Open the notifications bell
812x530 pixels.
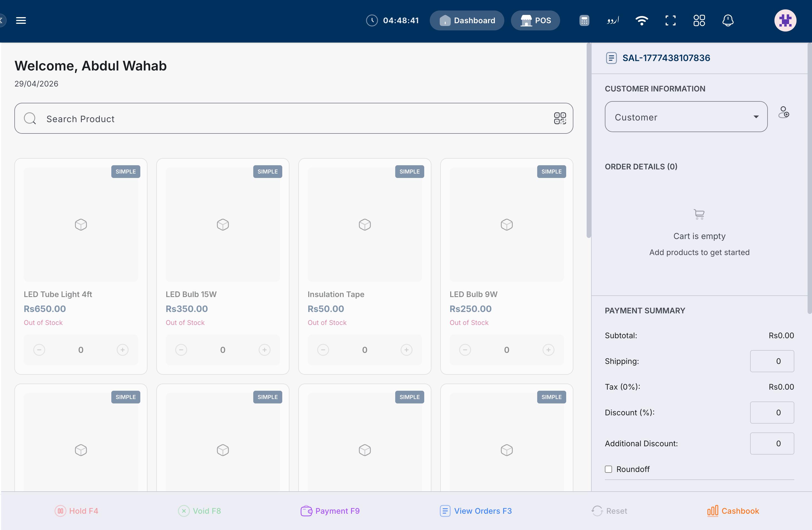click(728, 20)
